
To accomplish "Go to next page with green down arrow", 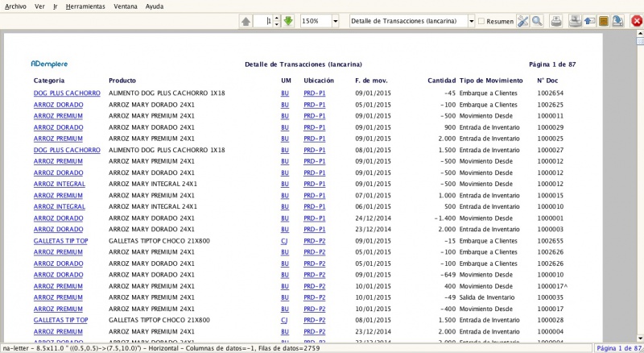I will [288, 21].
